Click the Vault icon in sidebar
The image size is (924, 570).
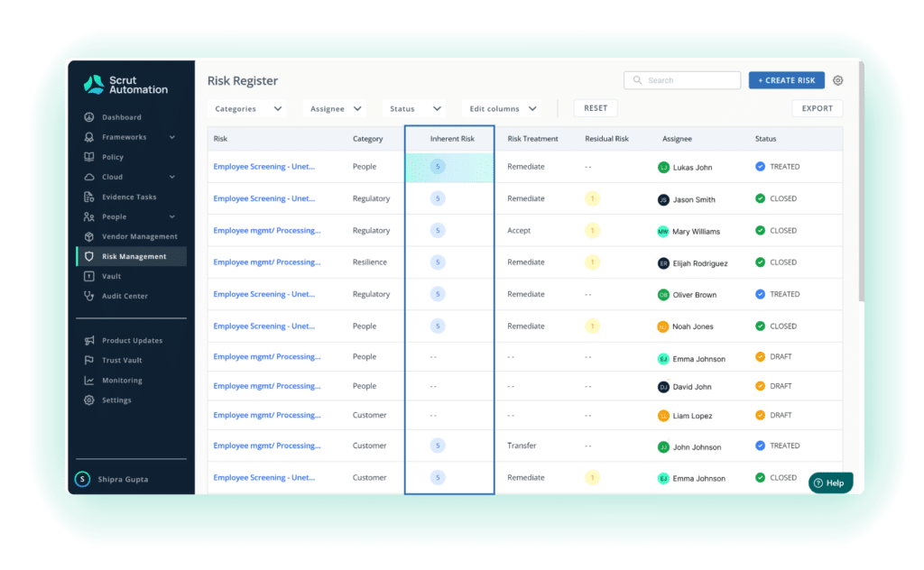pyautogui.click(x=89, y=276)
